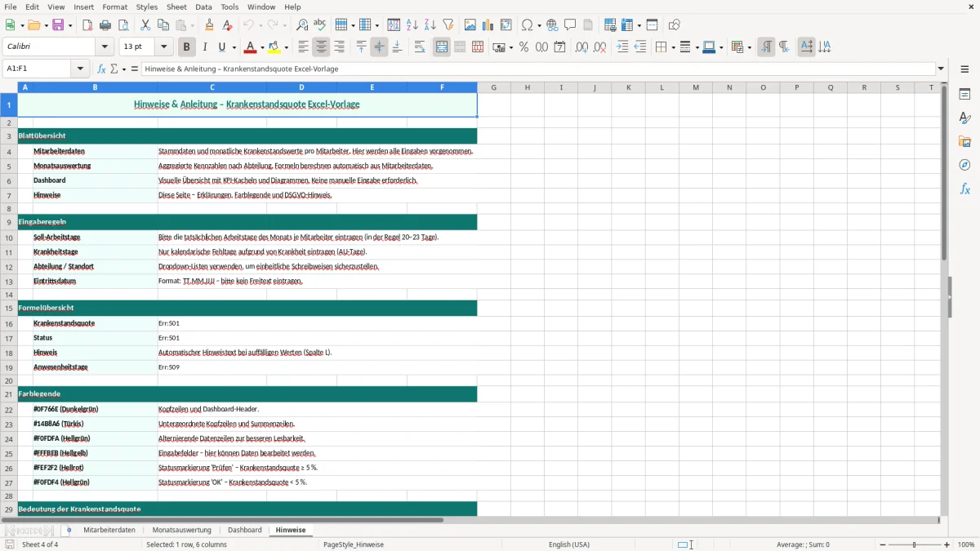Open Find & Replace

click(302, 25)
